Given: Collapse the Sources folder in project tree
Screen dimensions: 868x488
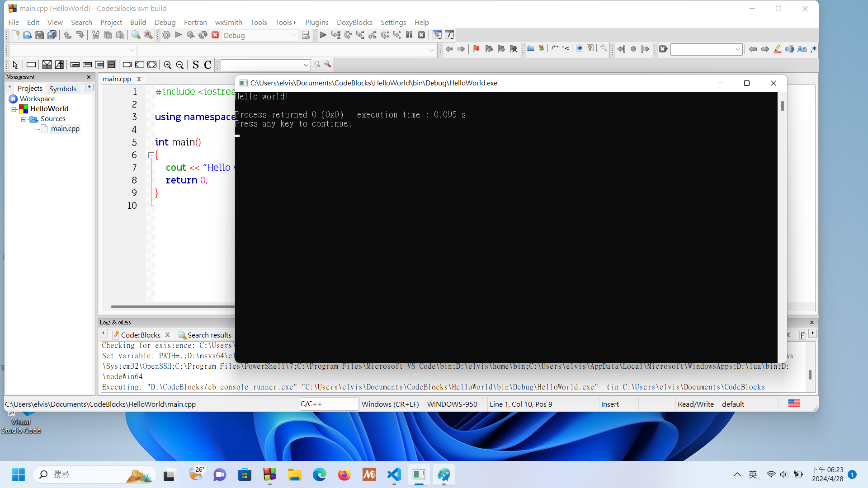Looking at the screenshot, I should (x=24, y=119).
